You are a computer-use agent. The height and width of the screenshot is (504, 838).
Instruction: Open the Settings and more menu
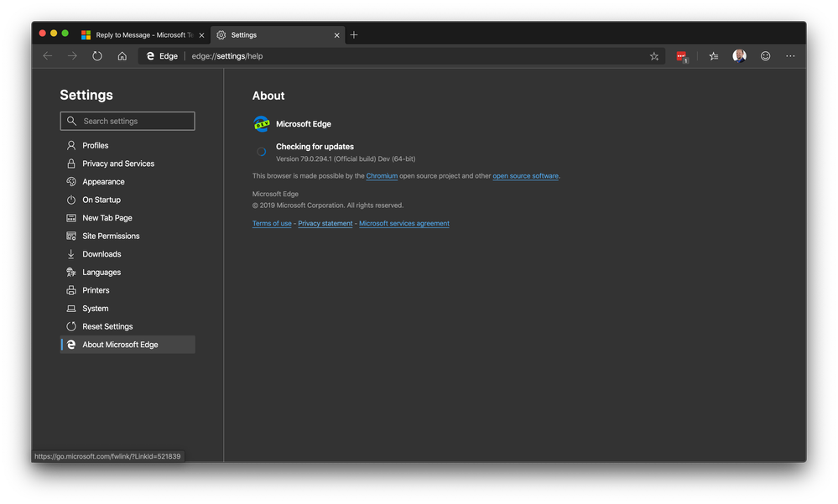790,56
